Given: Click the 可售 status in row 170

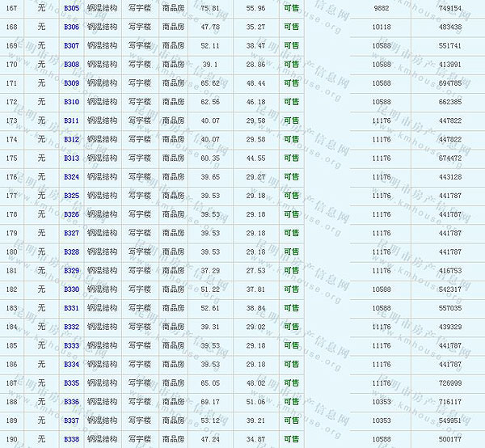Looking at the screenshot, I should coord(291,65).
